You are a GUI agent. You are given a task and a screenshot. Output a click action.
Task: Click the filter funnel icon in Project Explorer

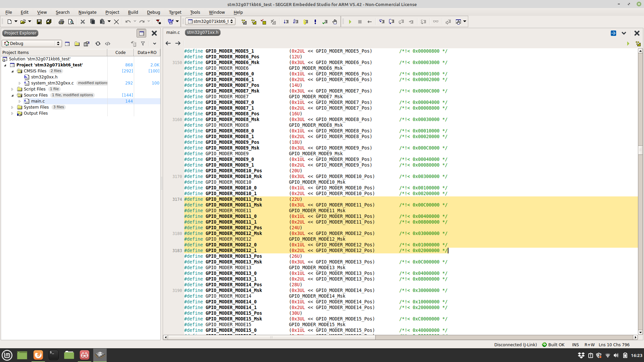pos(143,44)
